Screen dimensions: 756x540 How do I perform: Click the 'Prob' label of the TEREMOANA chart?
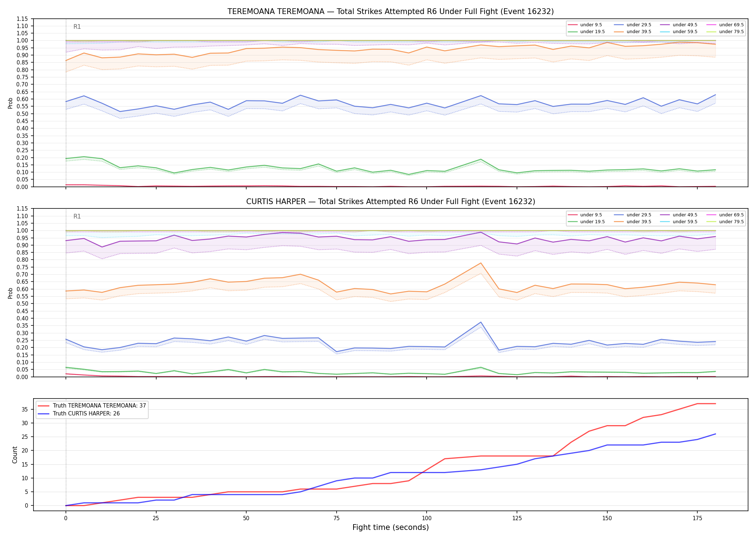click(x=10, y=103)
